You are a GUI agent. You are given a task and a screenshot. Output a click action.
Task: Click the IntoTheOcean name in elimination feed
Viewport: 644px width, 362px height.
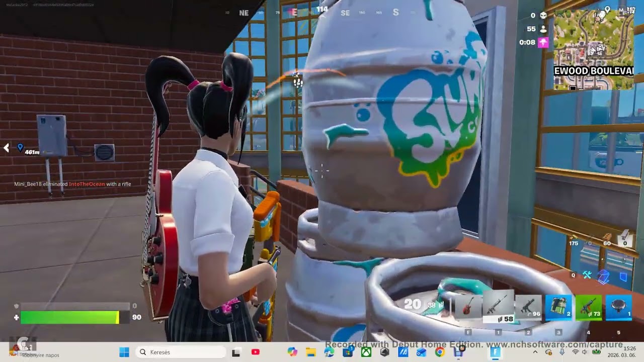pyautogui.click(x=87, y=184)
